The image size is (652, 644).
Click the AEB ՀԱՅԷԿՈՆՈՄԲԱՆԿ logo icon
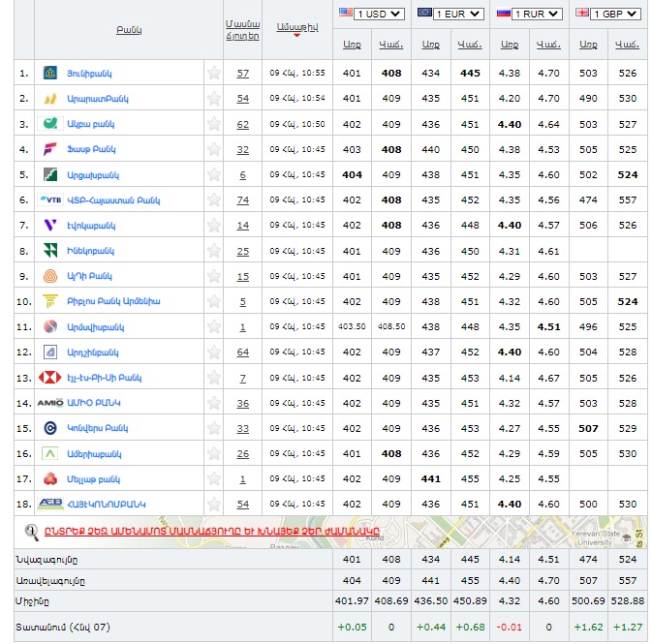click(x=50, y=505)
